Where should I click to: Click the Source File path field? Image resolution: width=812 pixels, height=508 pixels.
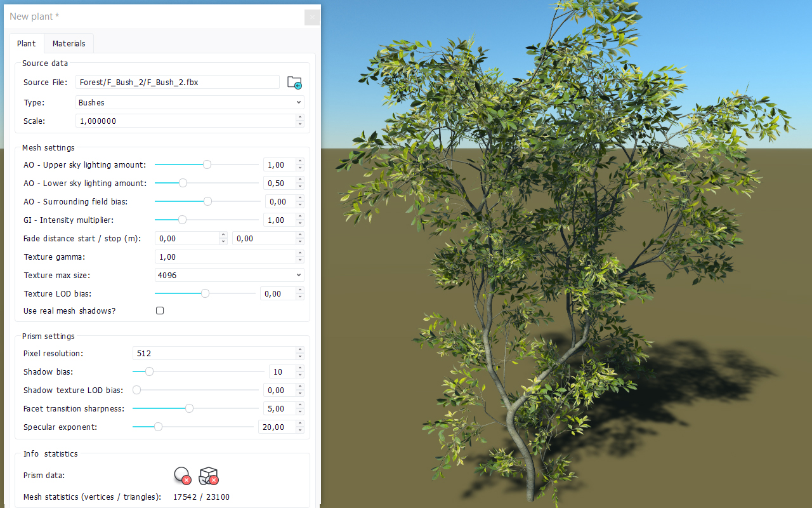click(x=177, y=82)
